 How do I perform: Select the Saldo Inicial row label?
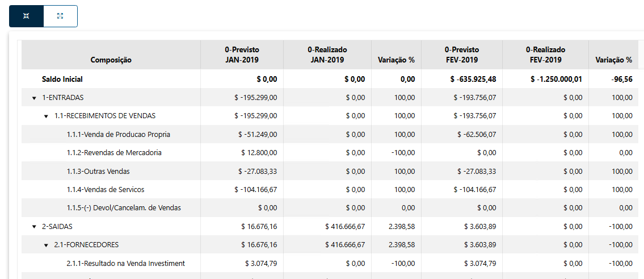(66, 79)
